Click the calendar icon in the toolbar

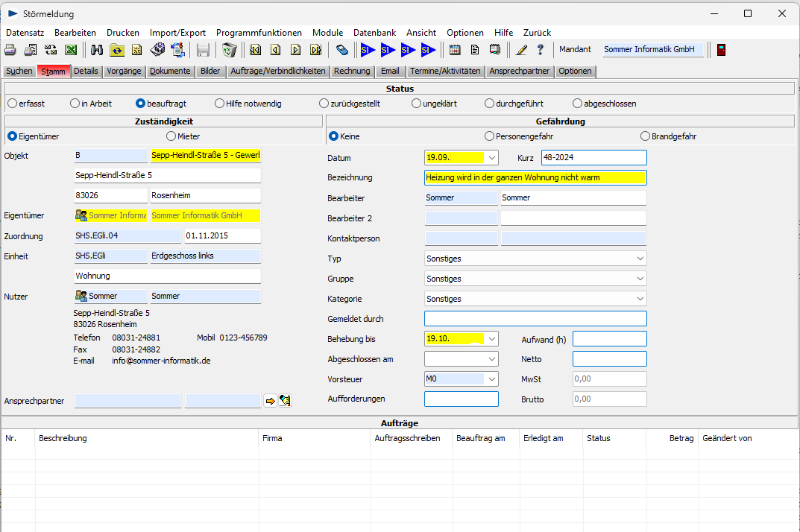tap(455, 50)
